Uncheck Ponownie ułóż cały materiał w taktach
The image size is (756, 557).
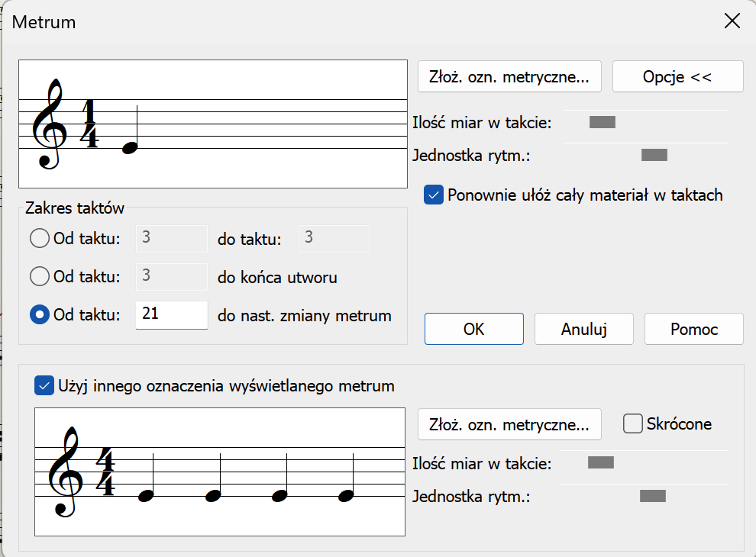click(x=434, y=195)
